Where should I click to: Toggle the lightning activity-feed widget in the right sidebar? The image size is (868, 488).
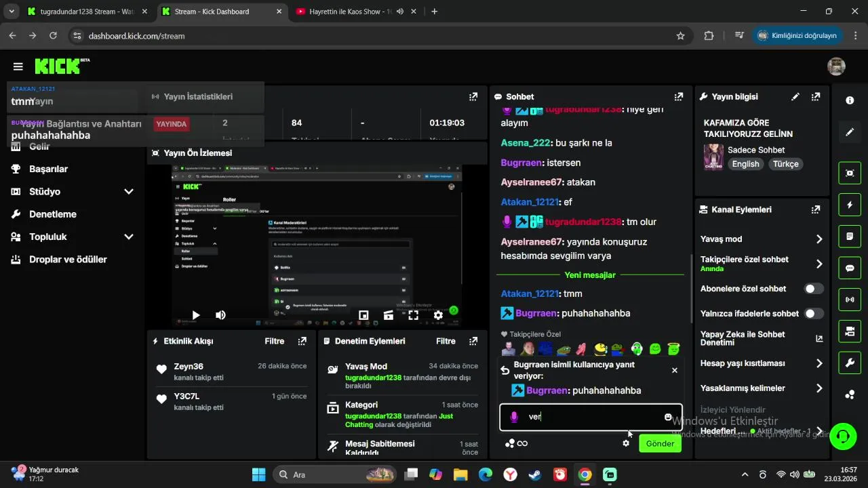pos(850,205)
